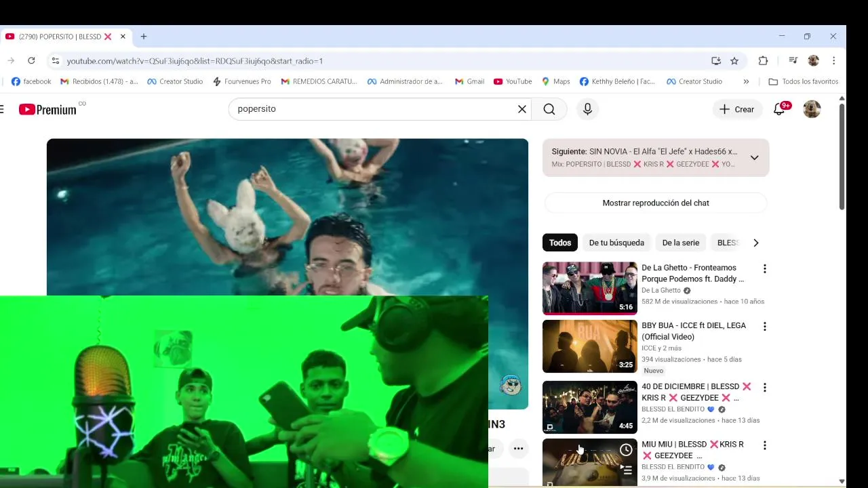The height and width of the screenshot is (488, 868).
Task: Play the 40 DE DICIEMBRE thumbnail
Action: click(x=590, y=407)
